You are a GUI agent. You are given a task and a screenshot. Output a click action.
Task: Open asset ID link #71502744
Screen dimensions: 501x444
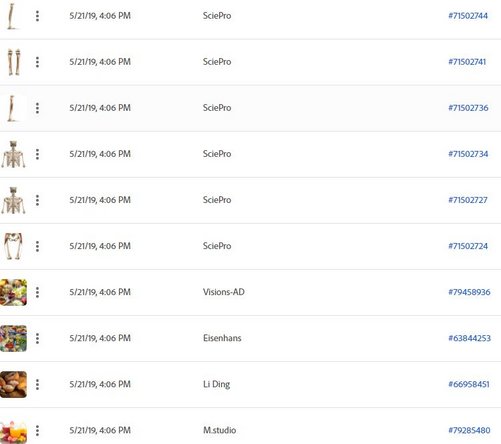pos(468,16)
